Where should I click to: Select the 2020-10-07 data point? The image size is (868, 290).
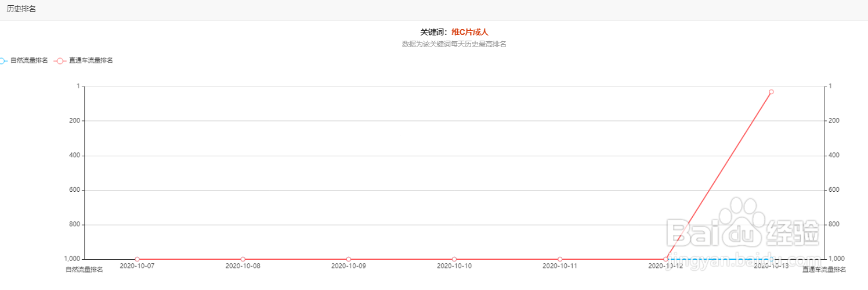click(137, 259)
